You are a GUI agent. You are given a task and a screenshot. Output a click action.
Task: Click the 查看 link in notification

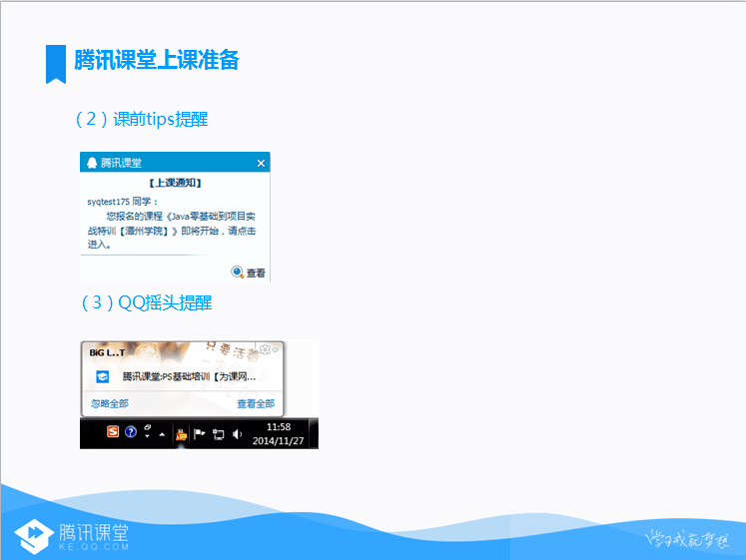(256, 273)
